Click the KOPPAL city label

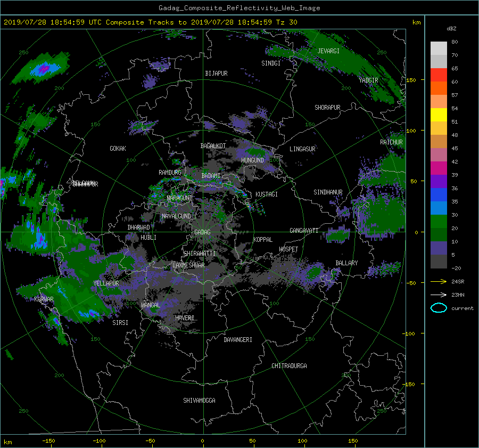click(x=263, y=240)
